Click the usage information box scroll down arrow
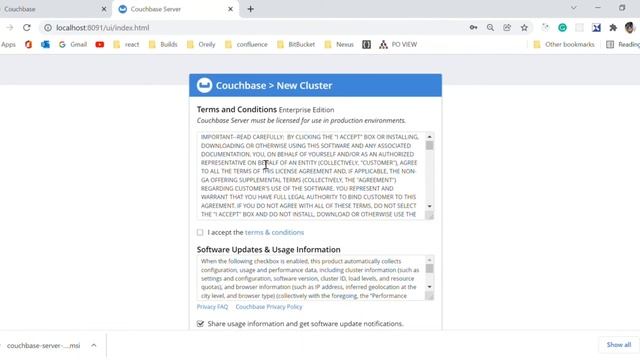Image resolution: width=640 pixels, height=360 pixels. [429, 287]
